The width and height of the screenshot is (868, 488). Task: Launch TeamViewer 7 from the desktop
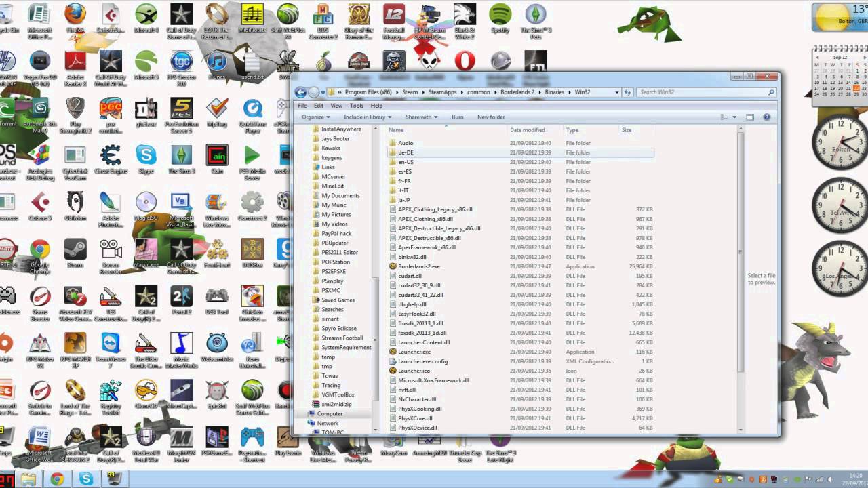click(111, 351)
